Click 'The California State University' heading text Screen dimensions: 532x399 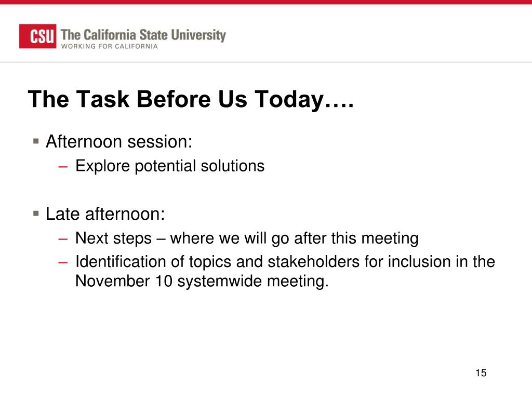143,35
